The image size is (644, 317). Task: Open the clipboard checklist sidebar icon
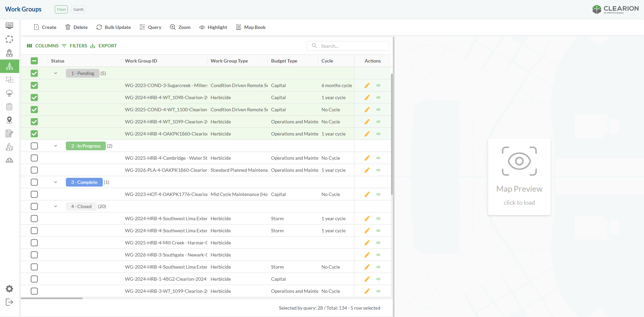(x=9, y=107)
